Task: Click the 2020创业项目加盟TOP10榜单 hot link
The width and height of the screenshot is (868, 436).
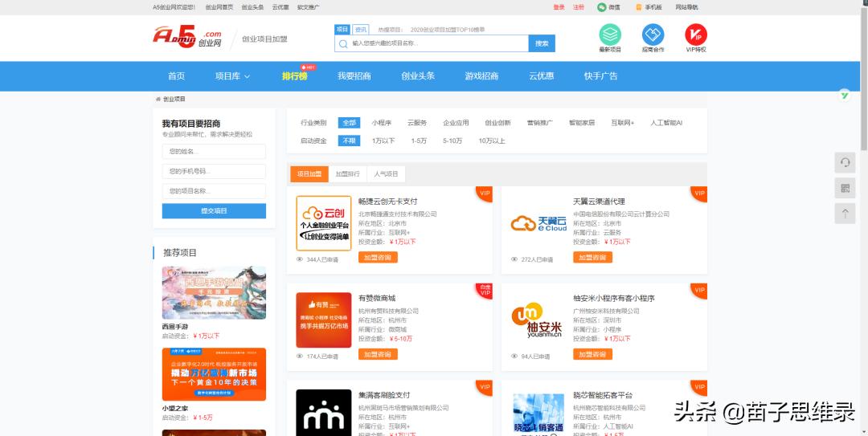Action: click(448, 30)
